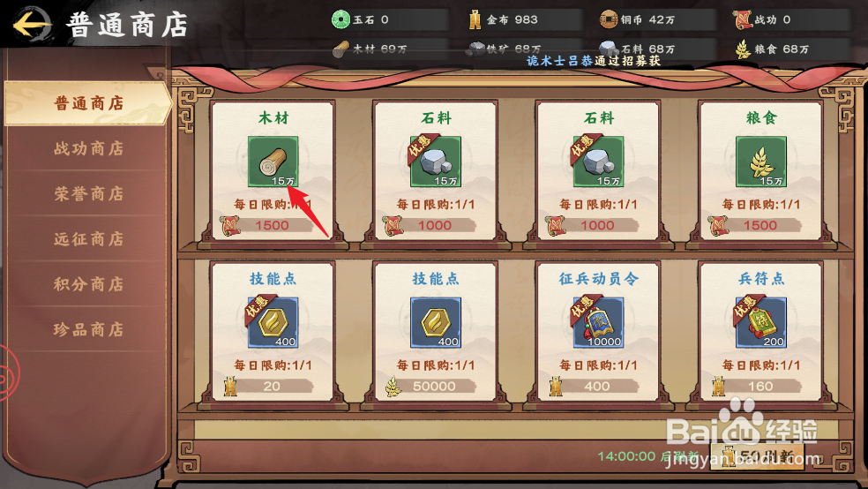
Task: Select the 兵符点 token item icon
Action: 761,322
